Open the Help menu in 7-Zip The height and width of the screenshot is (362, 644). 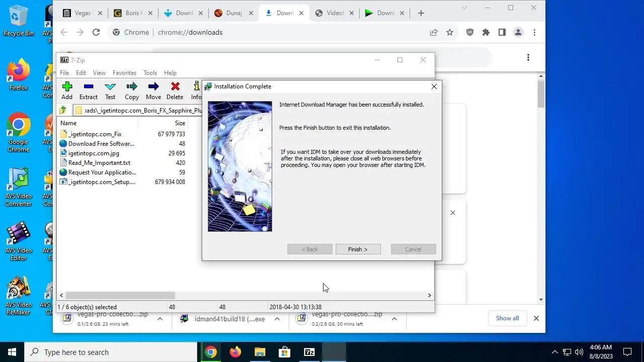(170, 73)
